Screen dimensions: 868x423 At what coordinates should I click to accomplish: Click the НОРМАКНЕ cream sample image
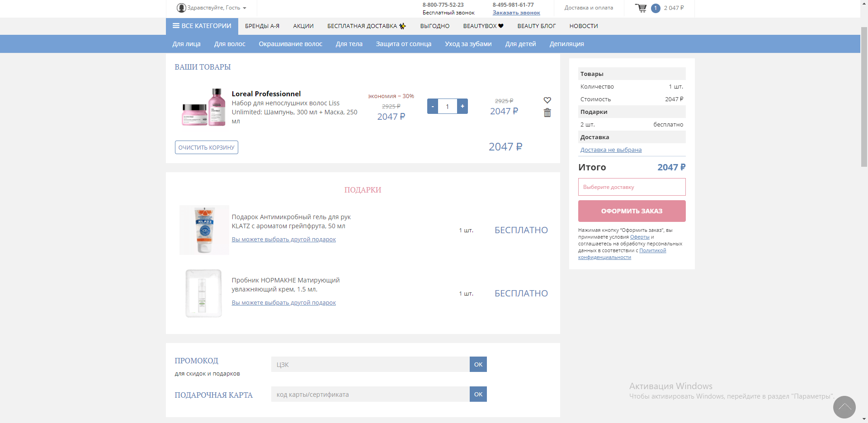click(x=204, y=293)
